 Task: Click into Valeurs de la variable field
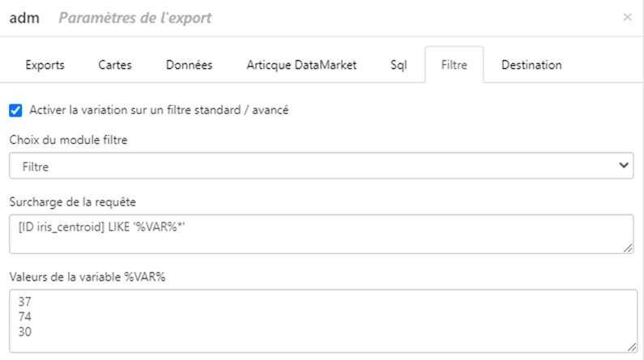coord(323,320)
